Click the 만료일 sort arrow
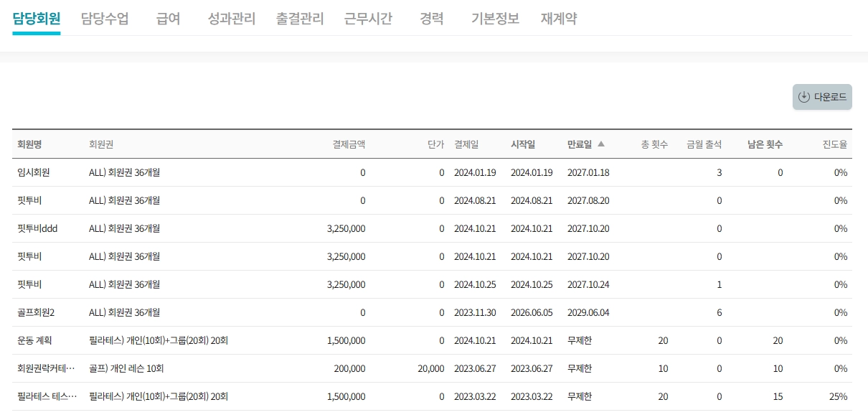868x420 pixels. tap(601, 144)
